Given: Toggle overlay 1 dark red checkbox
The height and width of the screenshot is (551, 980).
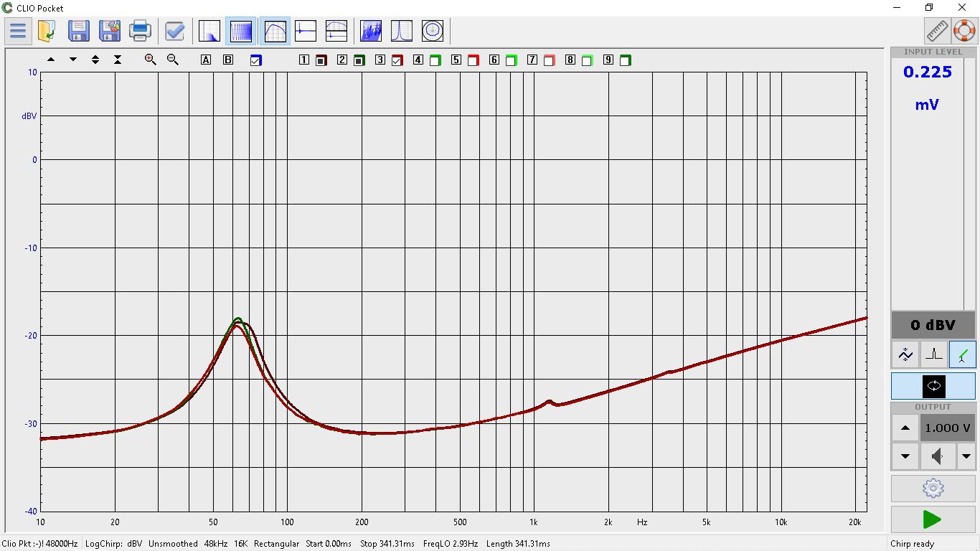Looking at the screenshot, I should pos(321,60).
